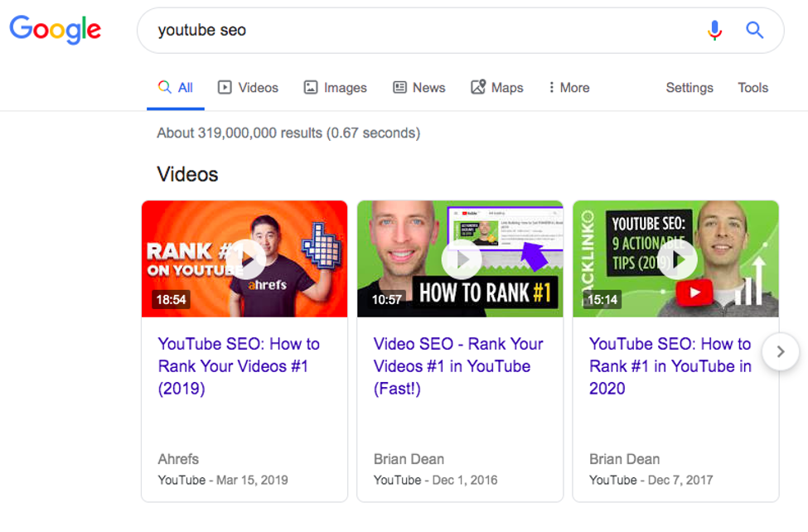Select the Videos filter icon
This screenshot has width=808, height=532.
(x=225, y=87)
